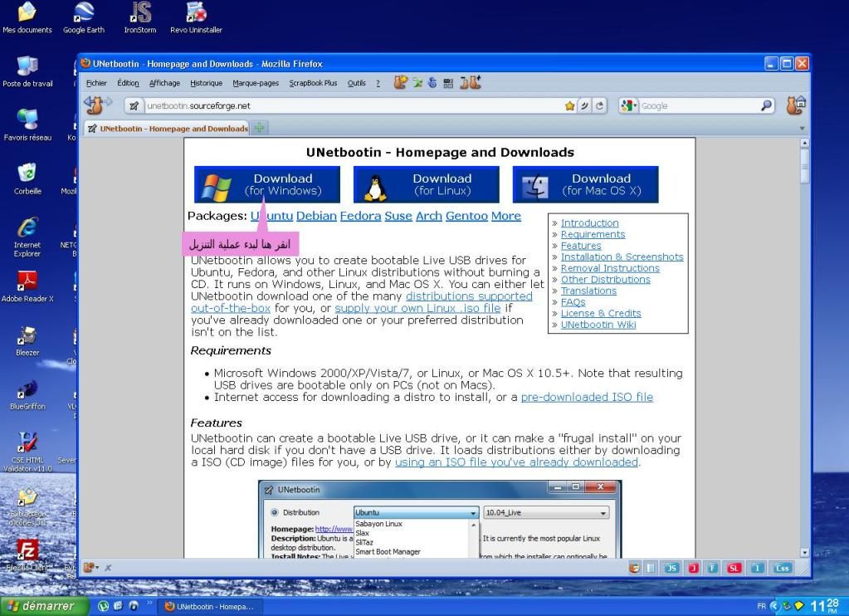The image size is (849, 616).
Task: Follow the pre-downloaded ISO file link
Action: [x=587, y=397]
